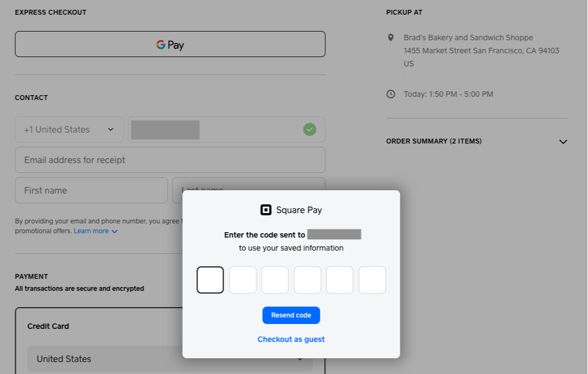
Task: Click the Brad's Bakery and Sandwich Shoppe name
Action: [468, 38]
